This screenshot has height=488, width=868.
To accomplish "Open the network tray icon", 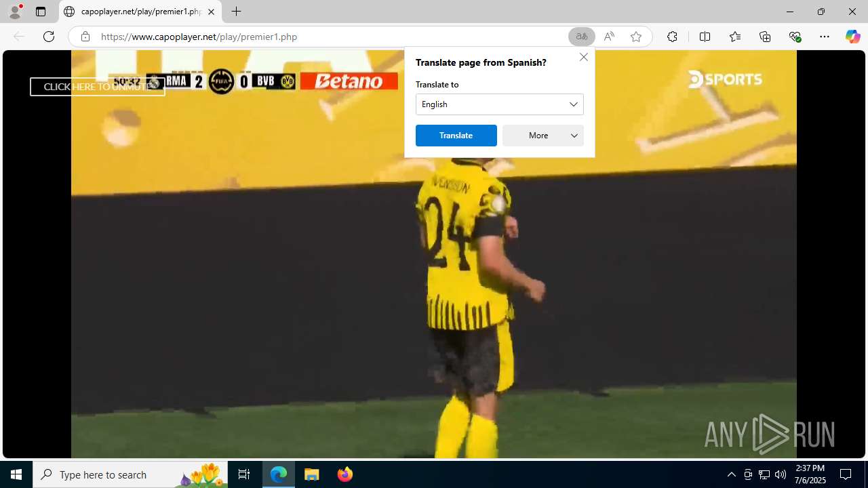I will click(764, 474).
